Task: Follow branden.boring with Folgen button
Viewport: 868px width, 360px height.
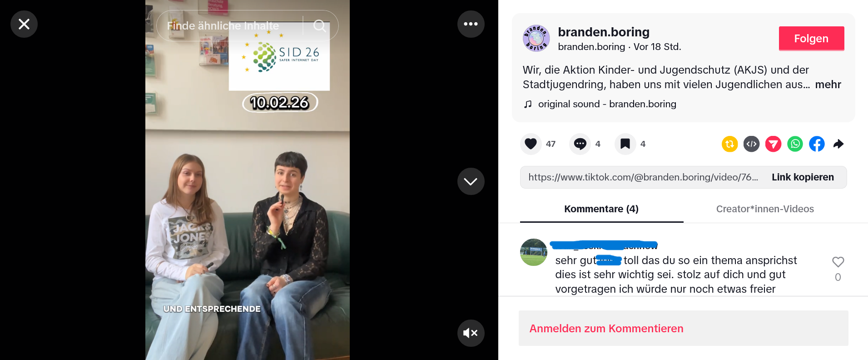Action: (811, 39)
